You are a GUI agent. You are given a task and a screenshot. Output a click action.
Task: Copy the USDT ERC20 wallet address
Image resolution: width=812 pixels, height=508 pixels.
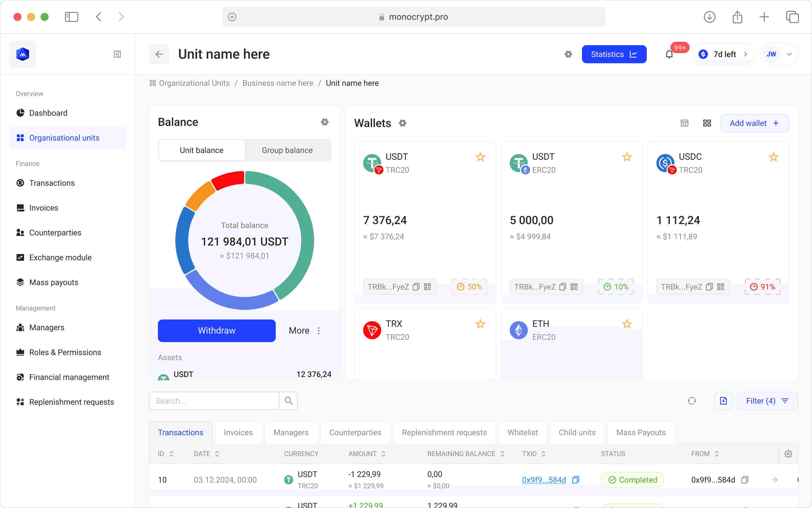click(563, 287)
